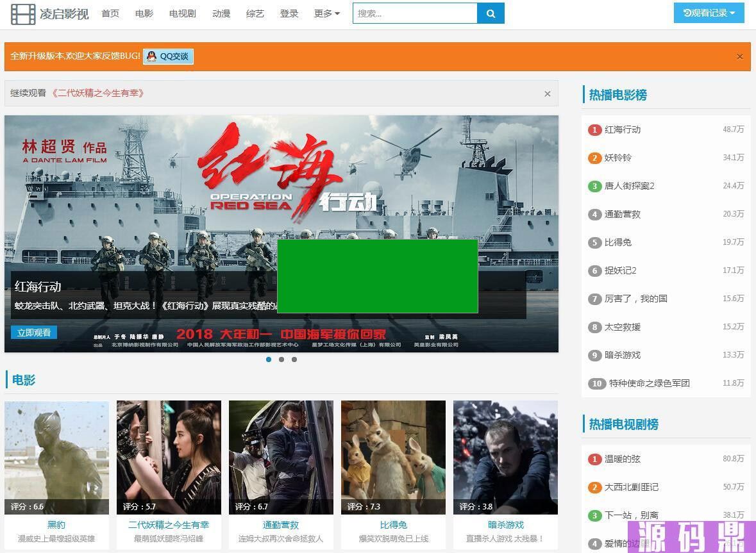Image resolution: width=756 pixels, height=553 pixels.
Task: Open rank 3 唐人街探案2 in chart
Action: [629, 186]
